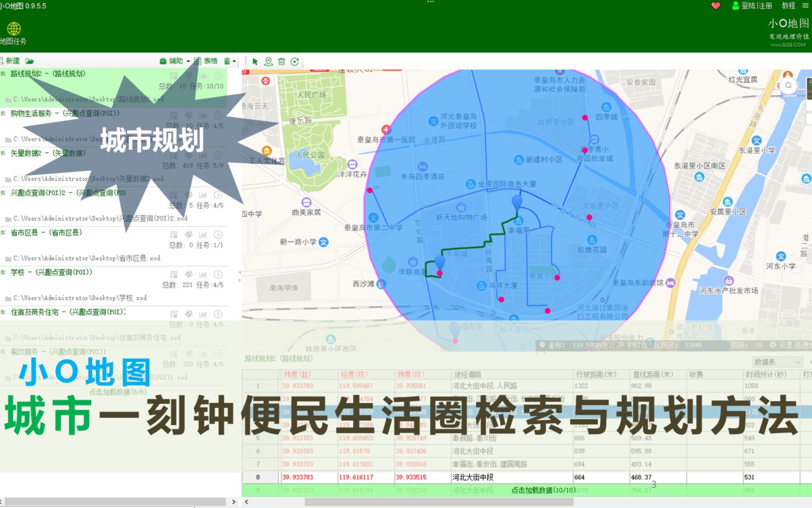Click 新建 to create a new task

(10, 61)
